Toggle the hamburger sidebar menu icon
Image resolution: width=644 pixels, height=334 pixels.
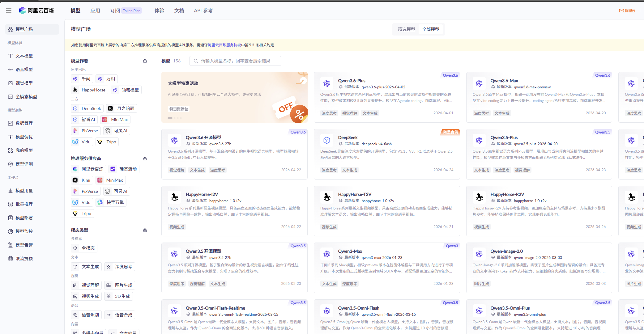(9, 11)
